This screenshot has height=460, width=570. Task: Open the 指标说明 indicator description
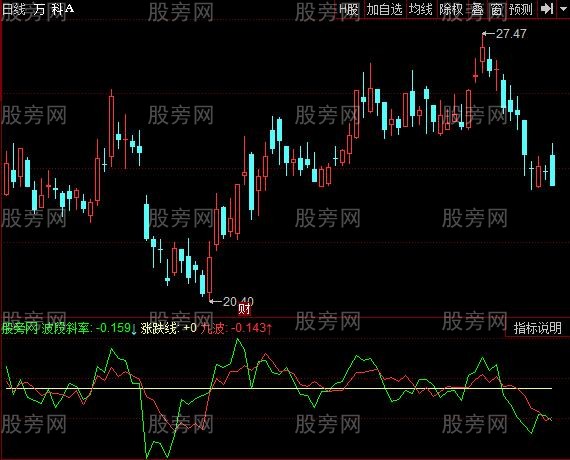pos(537,328)
